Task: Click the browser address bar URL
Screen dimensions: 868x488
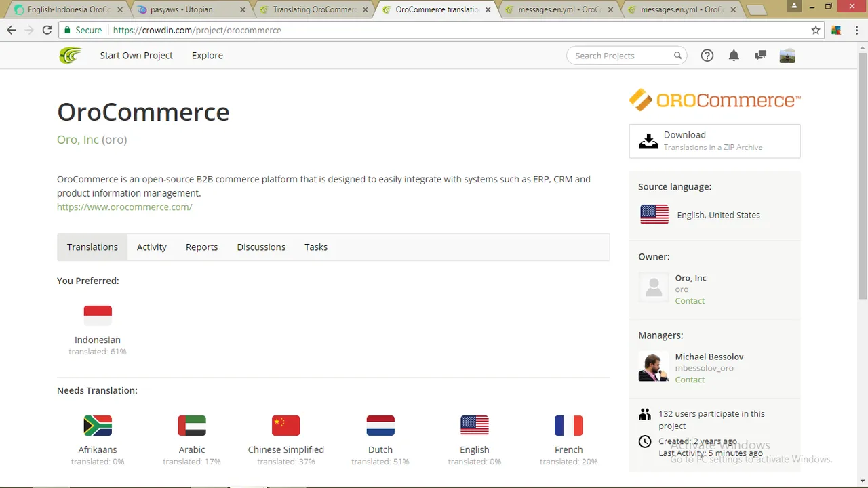Action: pyautogui.click(x=197, y=30)
